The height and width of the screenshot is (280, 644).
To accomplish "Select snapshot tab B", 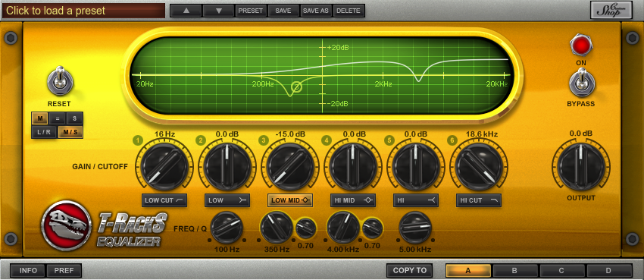I will click(515, 271).
